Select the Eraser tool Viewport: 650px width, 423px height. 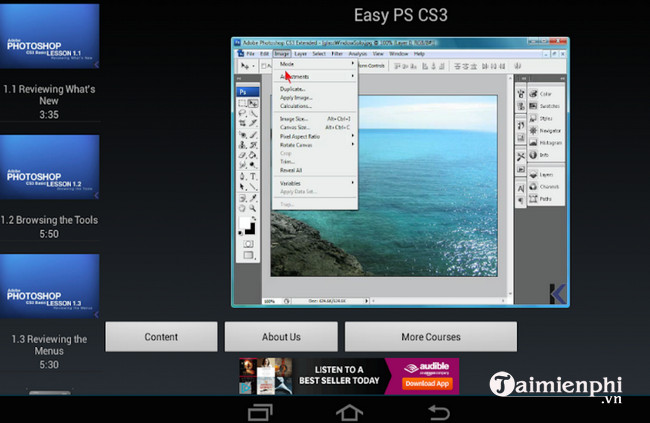pos(243,155)
